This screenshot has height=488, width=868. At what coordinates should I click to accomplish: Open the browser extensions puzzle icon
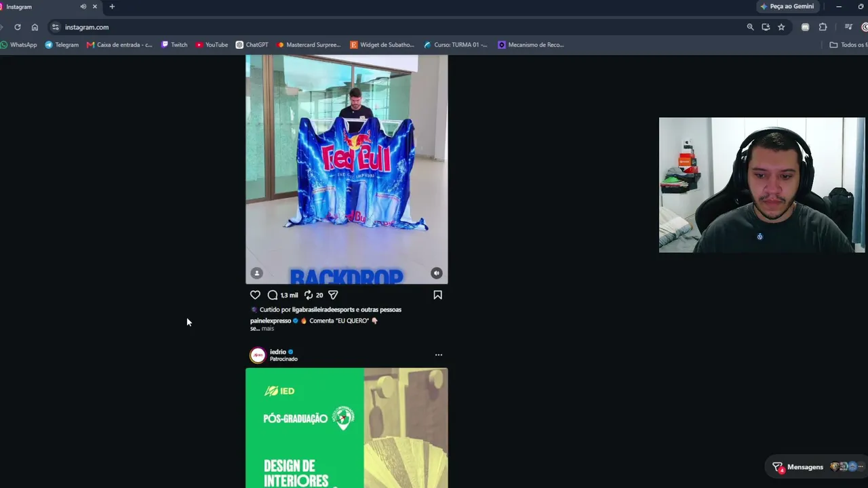[x=823, y=27]
